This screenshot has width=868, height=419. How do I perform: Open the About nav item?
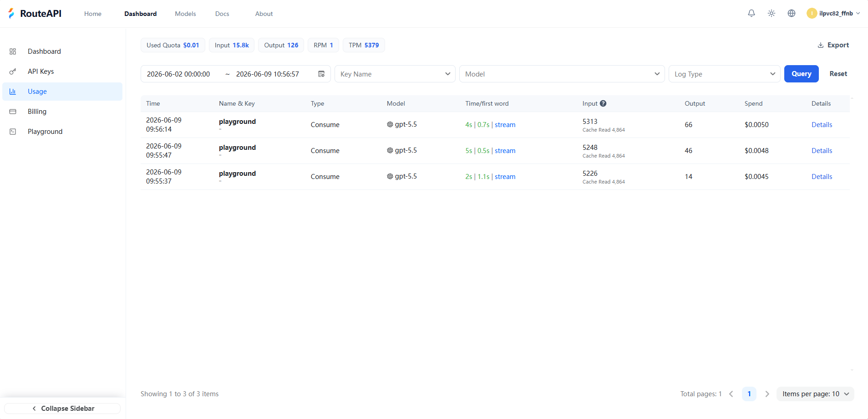click(264, 14)
